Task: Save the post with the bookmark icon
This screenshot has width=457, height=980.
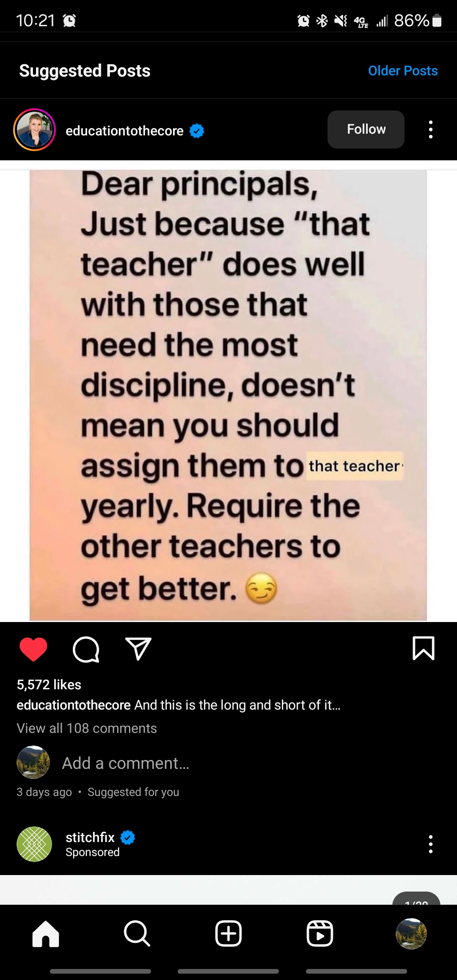Action: [x=424, y=648]
